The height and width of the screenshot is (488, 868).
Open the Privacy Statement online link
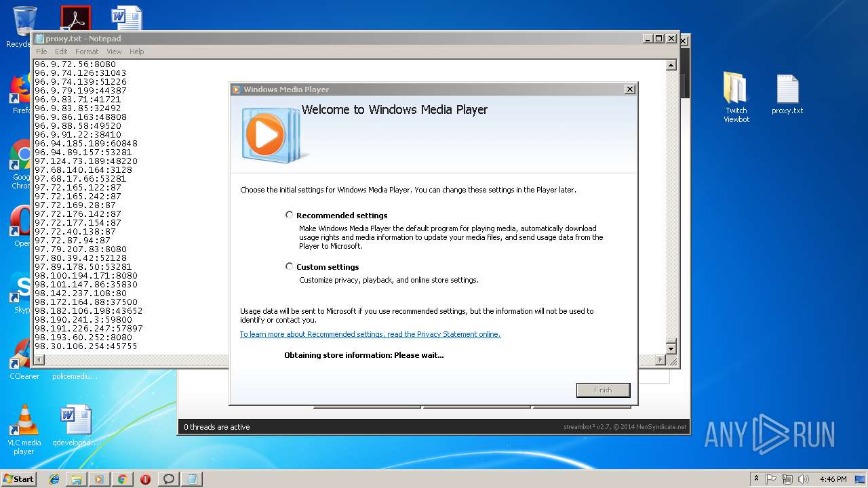370,334
